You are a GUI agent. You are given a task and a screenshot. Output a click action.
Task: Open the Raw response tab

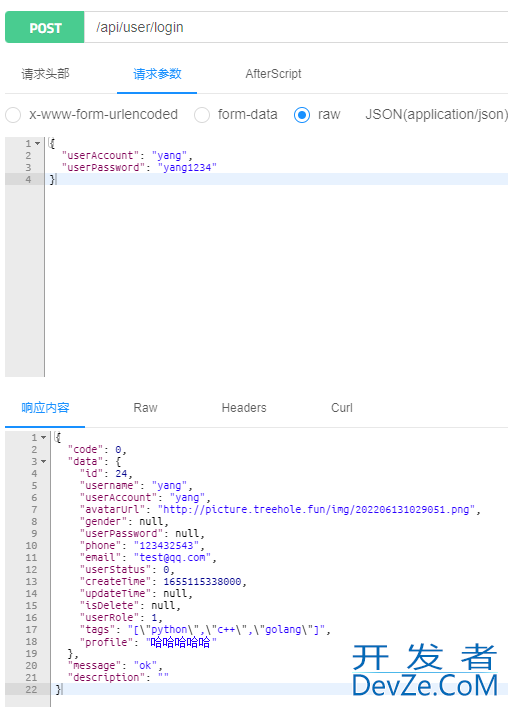(x=145, y=408)
